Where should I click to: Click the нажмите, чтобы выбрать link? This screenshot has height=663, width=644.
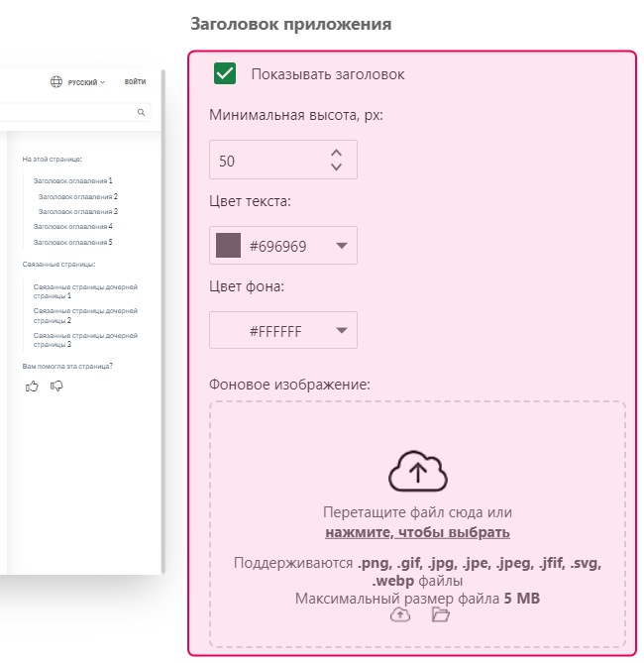click(417, 532)
